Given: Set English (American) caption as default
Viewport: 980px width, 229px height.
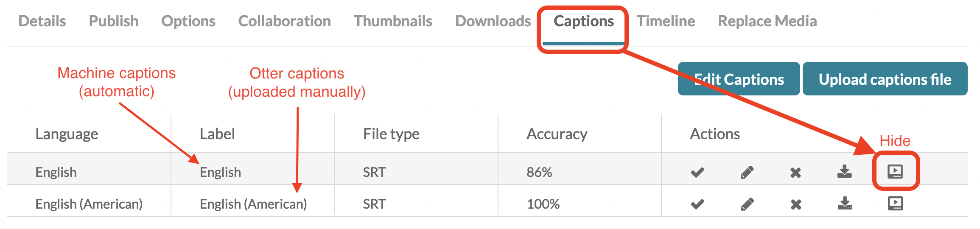Looking at the screenshot, I should point(697,204).
